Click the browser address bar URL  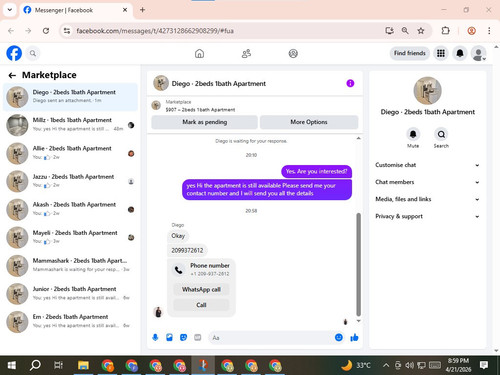(155, 31)
